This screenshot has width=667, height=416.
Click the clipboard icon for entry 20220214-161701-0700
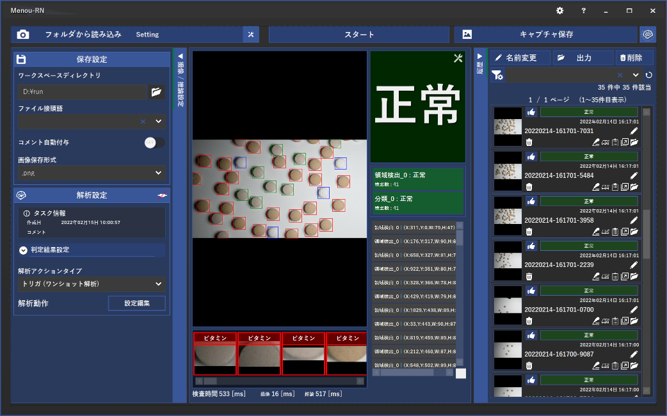click(615, 321)
